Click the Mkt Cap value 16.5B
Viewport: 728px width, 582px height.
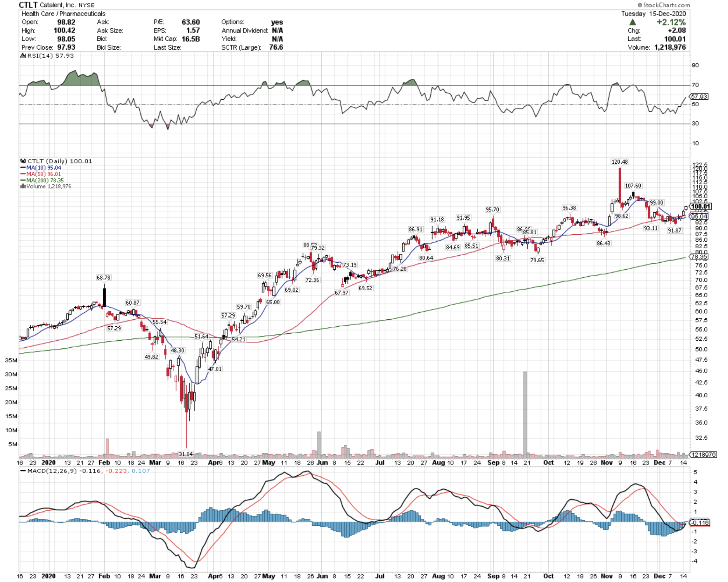point(191,39)
